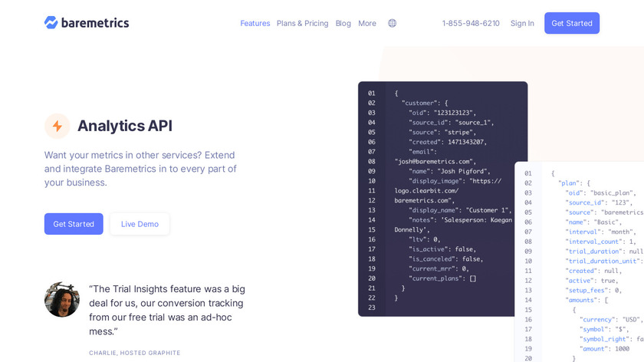Open Plans & Pricing page
The width and height of the screenshot is (644, 362).
point(302,24)
